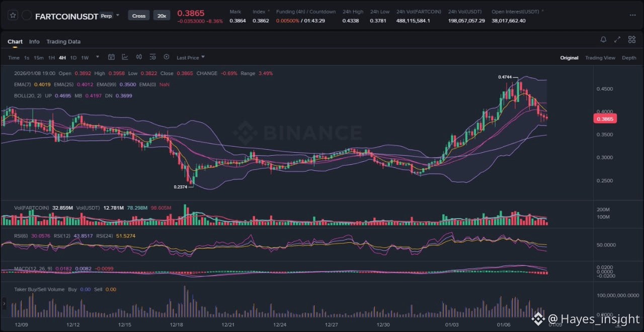
Task: Click the 24h Vol(FARTCOIN) value 488,115,584.1
Action: [413, 21]
